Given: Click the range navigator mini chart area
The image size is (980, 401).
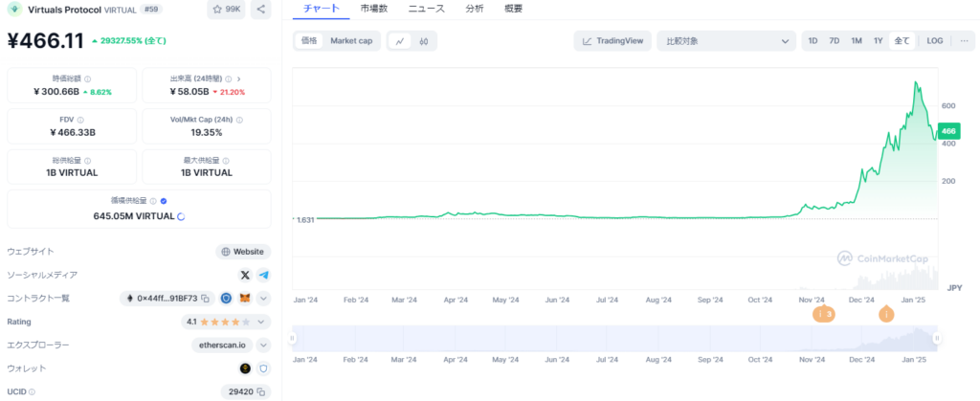Looking at the screenshot, I should [x=614, y=339].
